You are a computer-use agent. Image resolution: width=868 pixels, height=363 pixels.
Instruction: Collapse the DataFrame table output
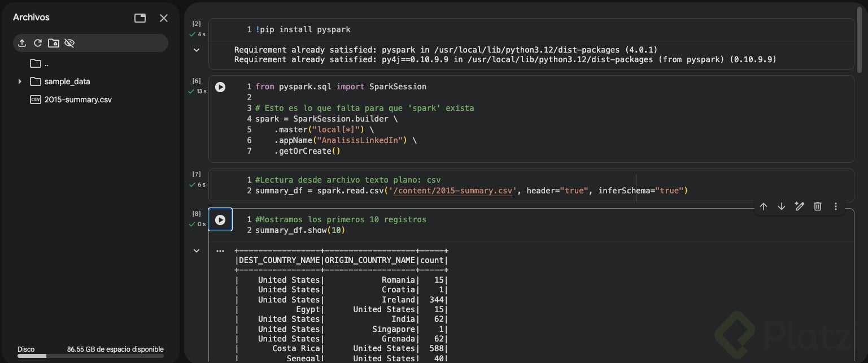(197, 250)
